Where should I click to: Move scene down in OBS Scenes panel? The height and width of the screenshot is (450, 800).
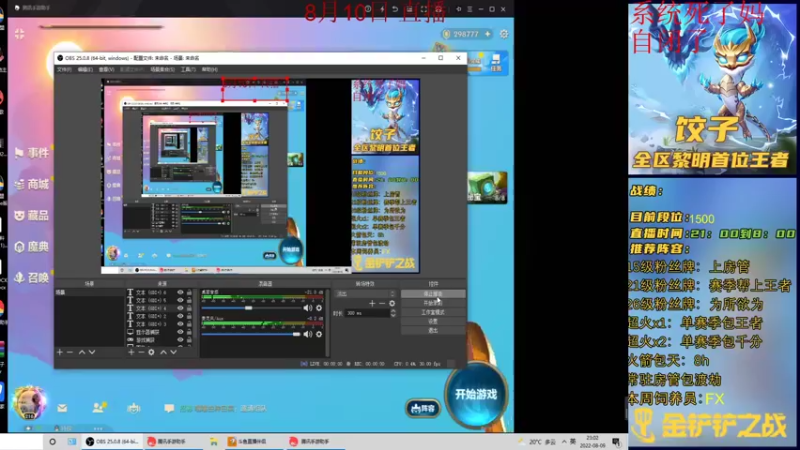92,352
